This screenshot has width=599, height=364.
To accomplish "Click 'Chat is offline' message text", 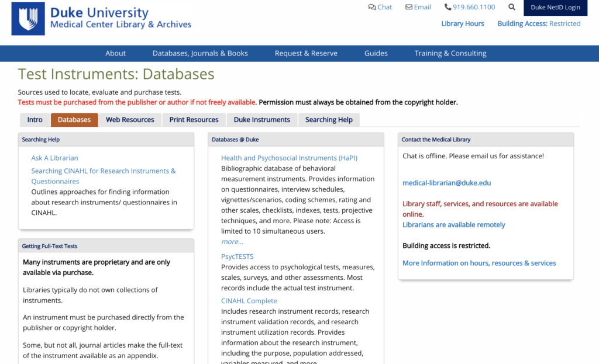I will (x=473, y=156).
